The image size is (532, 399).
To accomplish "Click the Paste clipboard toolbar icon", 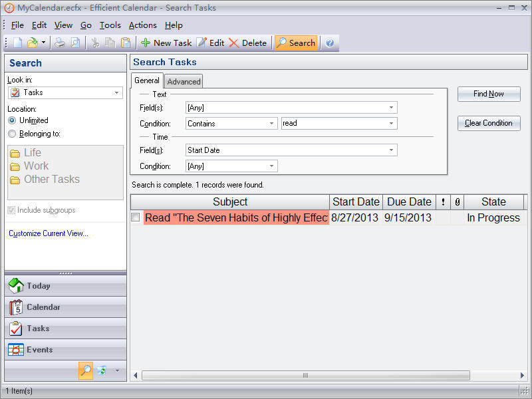I will click(x=126, y=43).
